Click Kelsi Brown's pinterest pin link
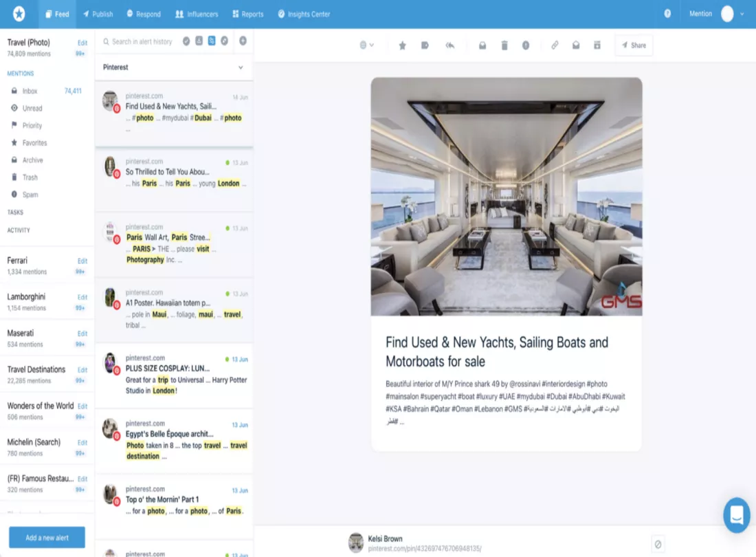Screen dimensions: 756x557 [425, 549]
